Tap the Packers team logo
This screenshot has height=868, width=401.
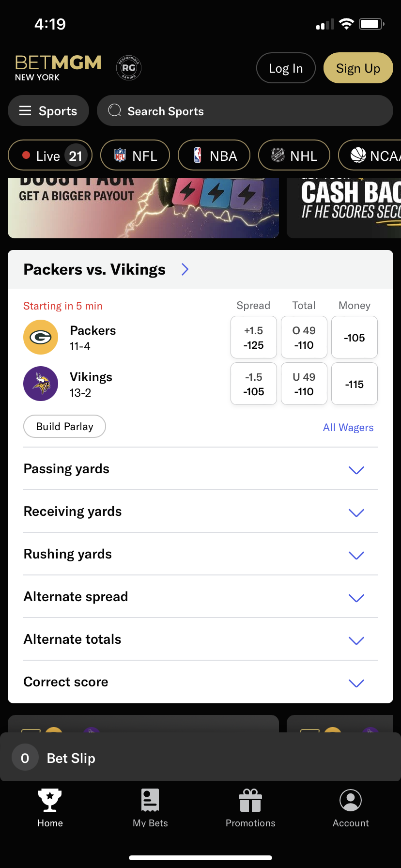click(41, 337)
